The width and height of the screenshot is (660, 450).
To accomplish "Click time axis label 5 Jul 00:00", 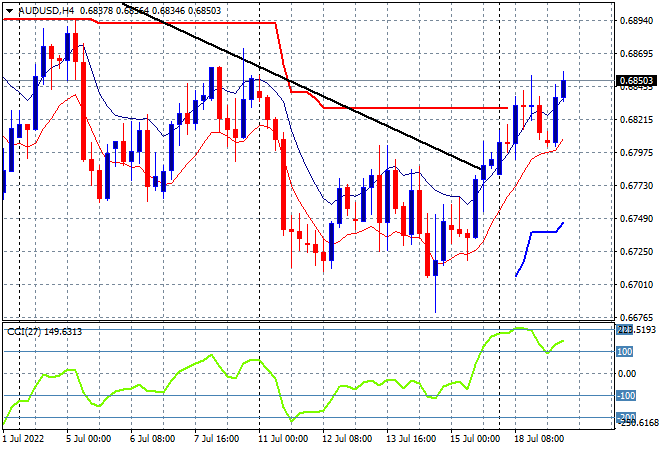I will (x=88, y=439).
